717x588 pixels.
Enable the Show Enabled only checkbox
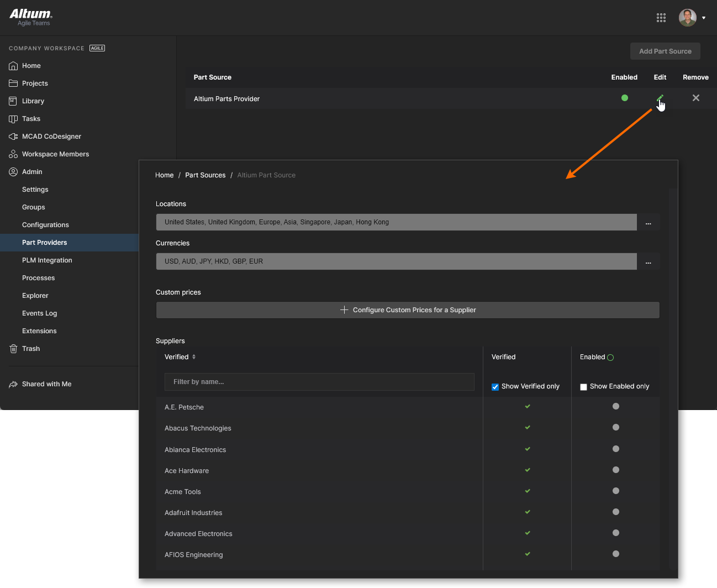pos(583,387)
